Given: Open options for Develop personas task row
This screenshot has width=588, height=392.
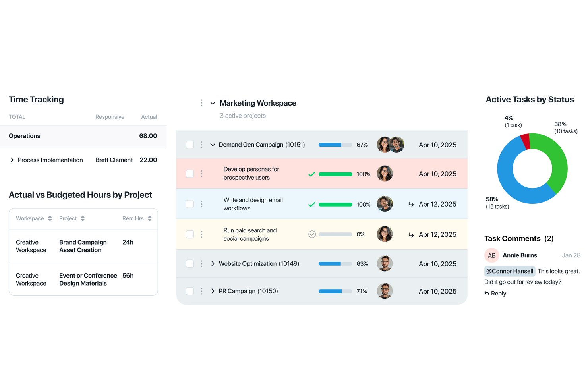Looking at the screenshot, I should click(201, 174).
